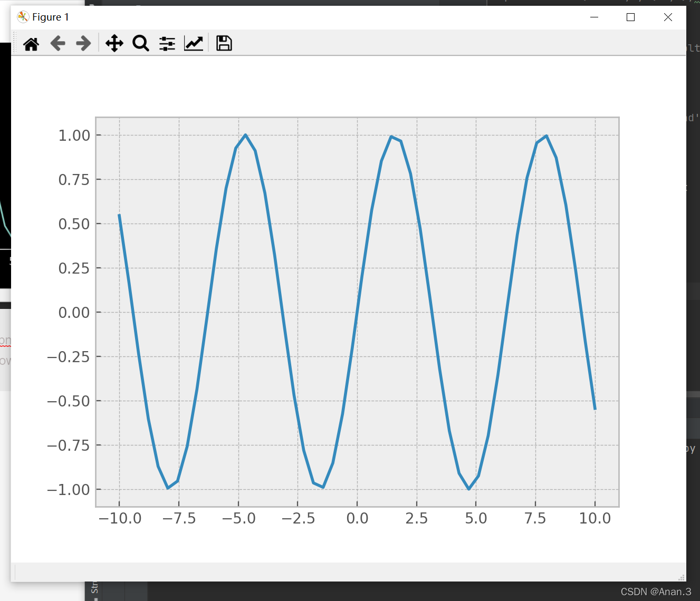Open Edit axis and curve parameters

point(194,43)
